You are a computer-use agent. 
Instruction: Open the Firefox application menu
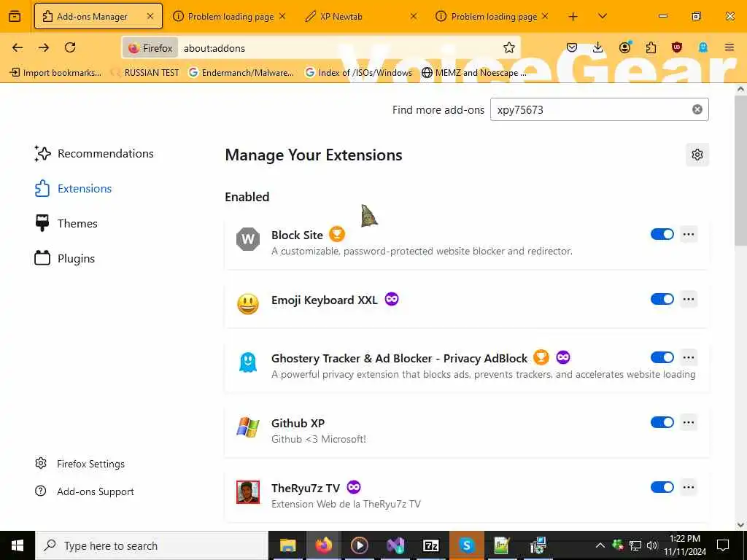729,47
